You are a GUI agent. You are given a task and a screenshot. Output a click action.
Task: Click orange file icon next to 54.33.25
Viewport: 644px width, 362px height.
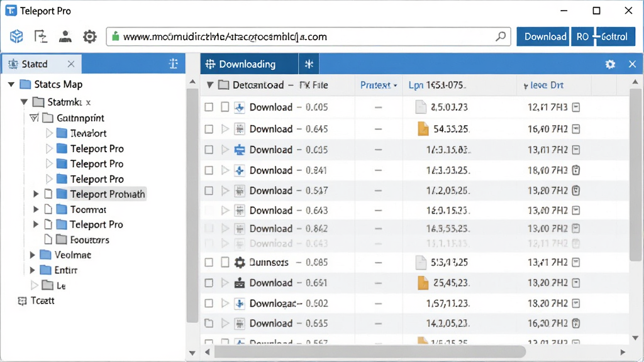pos(423,129)
